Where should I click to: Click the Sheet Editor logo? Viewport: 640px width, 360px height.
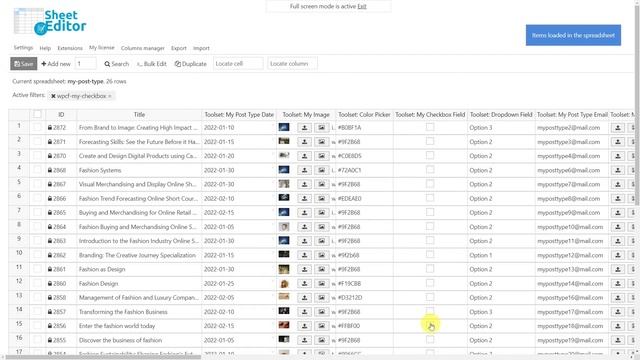click(50, 22)
